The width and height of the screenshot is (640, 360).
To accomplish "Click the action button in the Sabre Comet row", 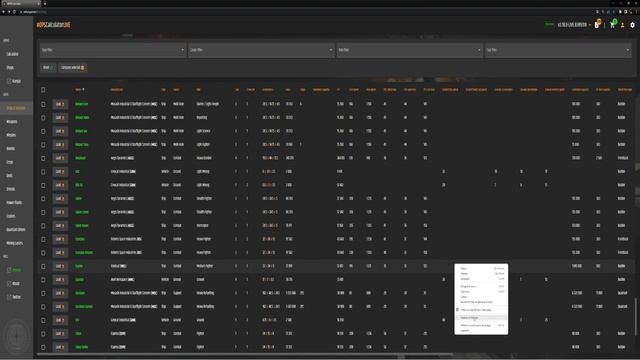I will (60, 212).
